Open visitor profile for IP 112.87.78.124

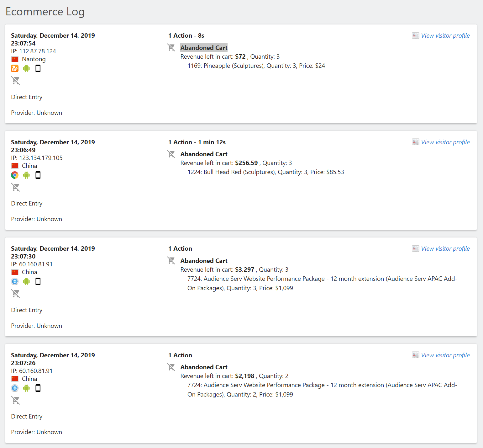(x=445, y=35)
